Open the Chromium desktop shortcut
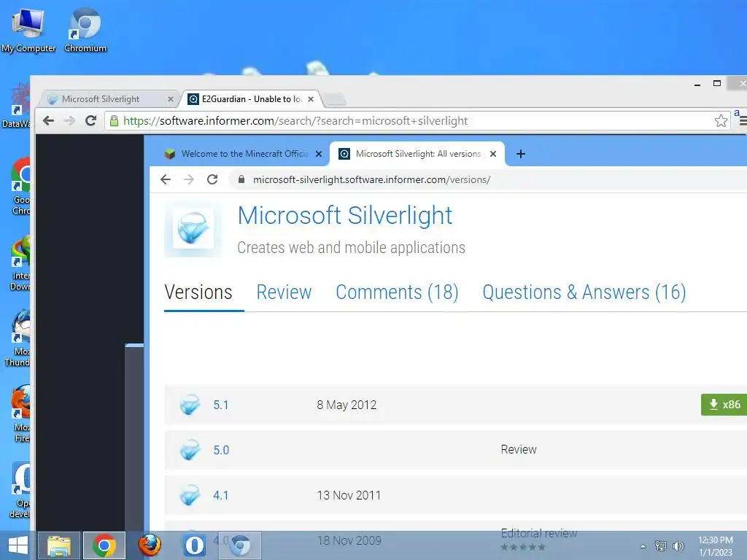Image resolution: width=747 pixels, height=560 pixels. click(x=85, y=29)
